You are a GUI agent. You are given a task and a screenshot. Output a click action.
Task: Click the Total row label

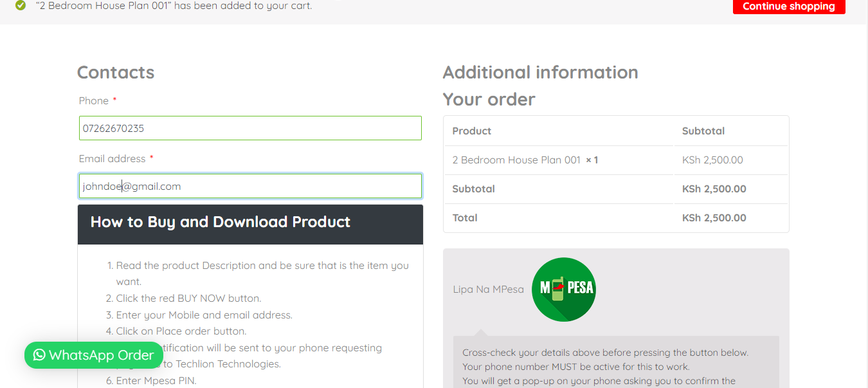[465, 217]
